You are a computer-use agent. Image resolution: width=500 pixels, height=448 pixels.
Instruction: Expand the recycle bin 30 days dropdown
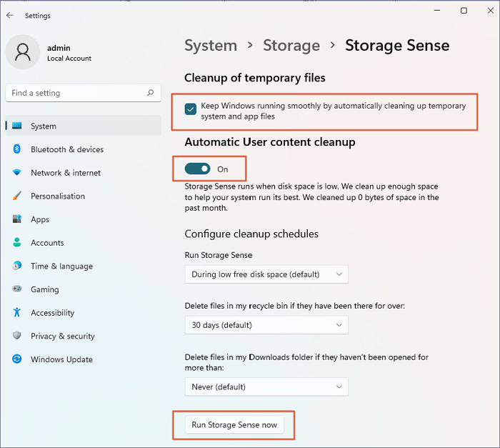[266, 325]
